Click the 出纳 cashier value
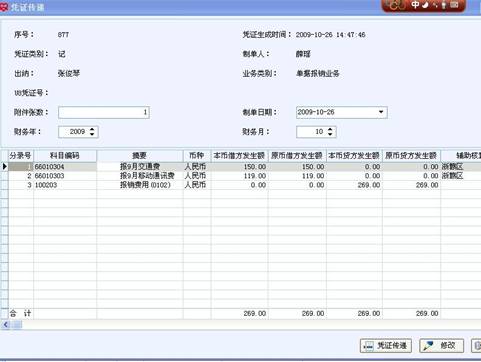481x362 pixels. [x=69, y=73]
